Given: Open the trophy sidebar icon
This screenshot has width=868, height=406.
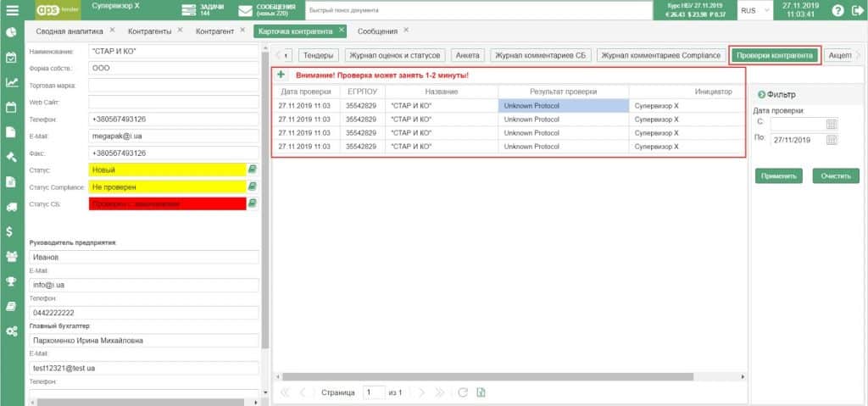Looking at the screenshot, I should point(12,281).
